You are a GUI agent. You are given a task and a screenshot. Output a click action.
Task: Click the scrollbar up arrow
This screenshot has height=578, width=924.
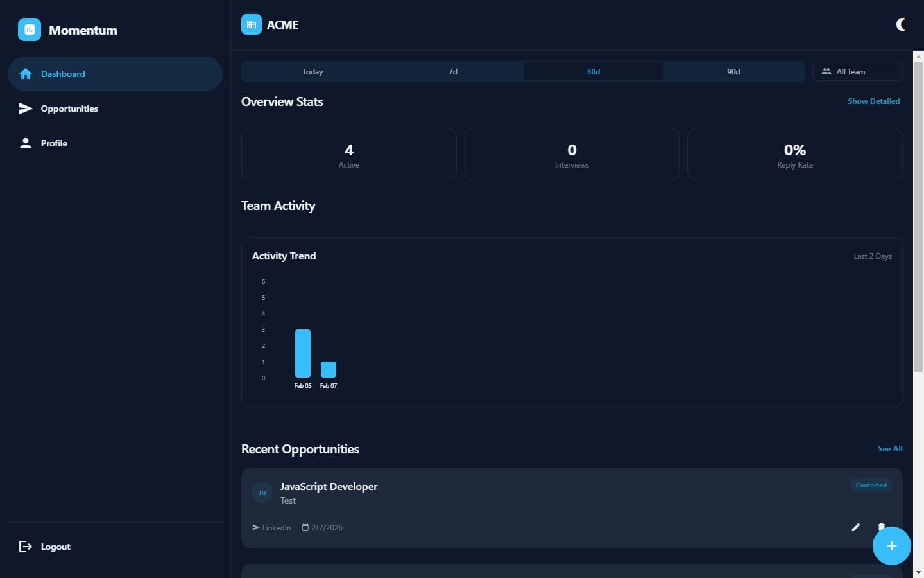click(918, 56)
